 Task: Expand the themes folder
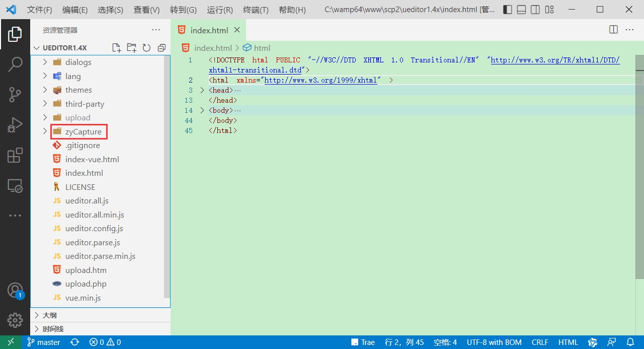click(x=45, y=90)
